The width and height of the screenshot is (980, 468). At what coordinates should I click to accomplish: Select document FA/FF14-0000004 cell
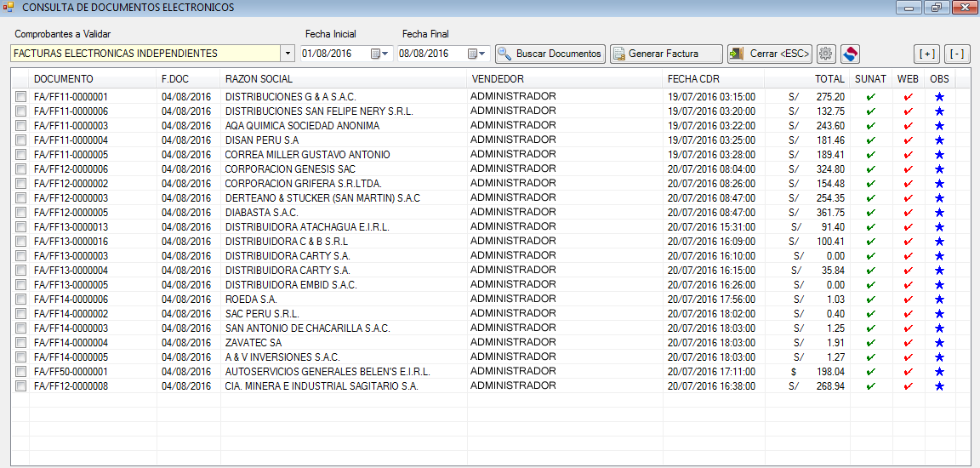71,343
